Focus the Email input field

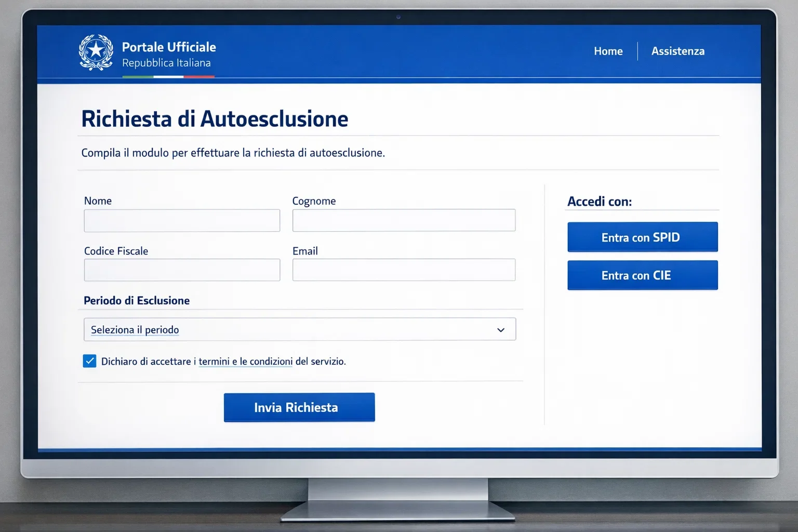click(x=404, y=270)
